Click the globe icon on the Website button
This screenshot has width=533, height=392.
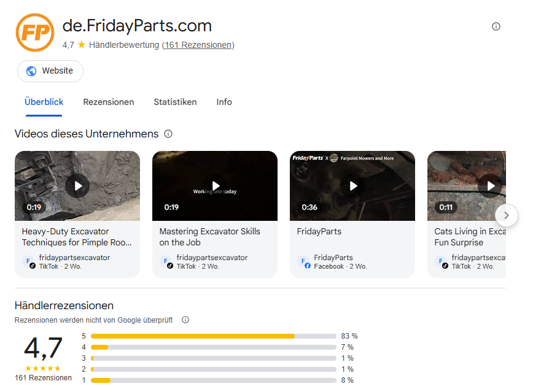click(32, 71)
